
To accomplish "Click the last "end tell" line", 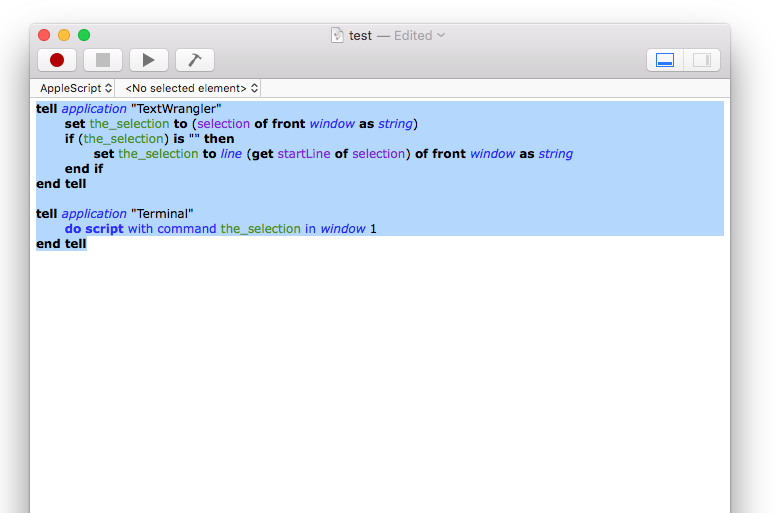I will click(x=61, y=244).
